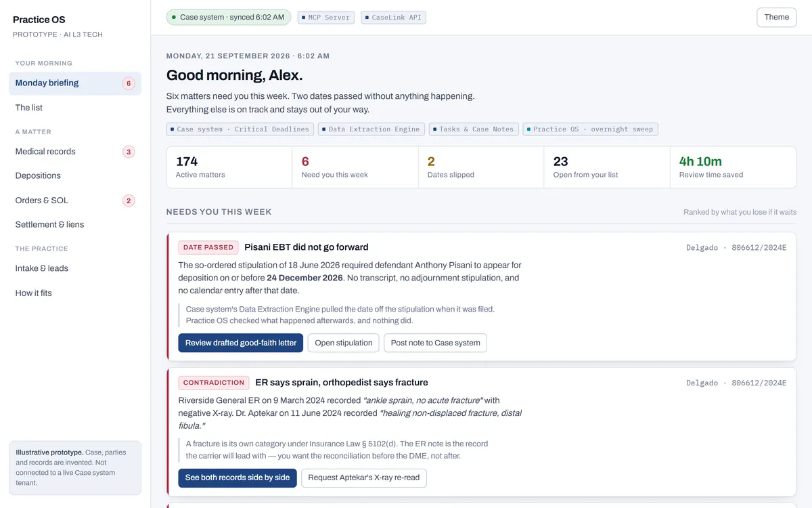Click the Delgado case number on the Contradiction card

[x=736, y=383]
